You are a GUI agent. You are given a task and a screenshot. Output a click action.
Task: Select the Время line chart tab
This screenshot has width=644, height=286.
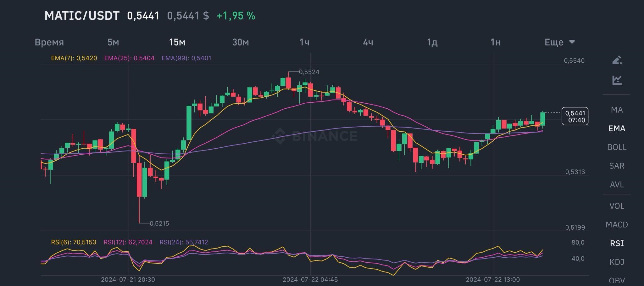point(49,42)
